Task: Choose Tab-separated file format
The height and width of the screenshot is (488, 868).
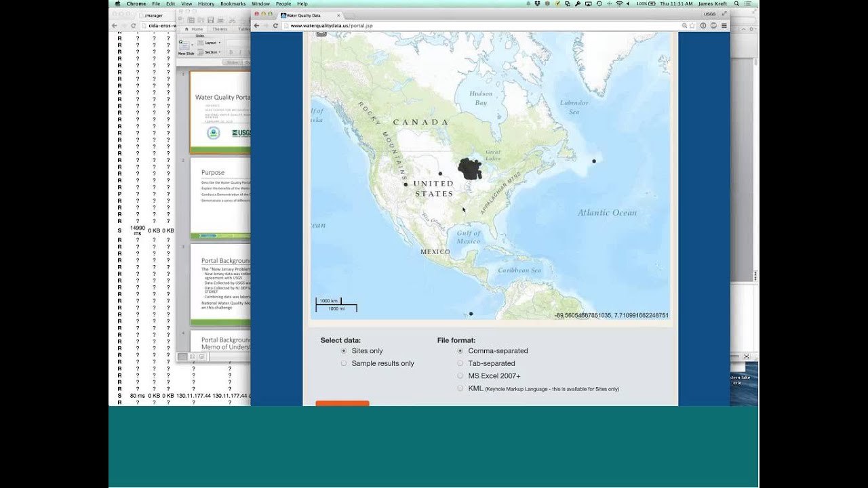Action: pyautogui.click(x=460, y=363)
